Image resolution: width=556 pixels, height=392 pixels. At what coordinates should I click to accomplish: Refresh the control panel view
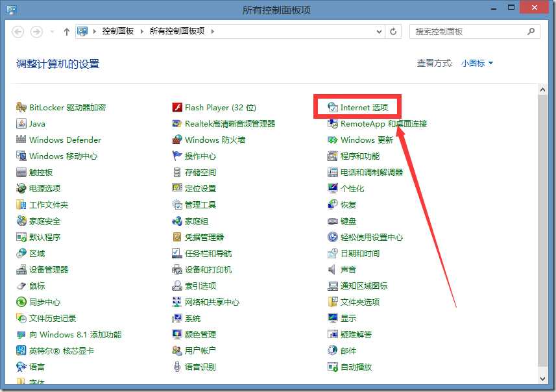[x=393, y=32]
